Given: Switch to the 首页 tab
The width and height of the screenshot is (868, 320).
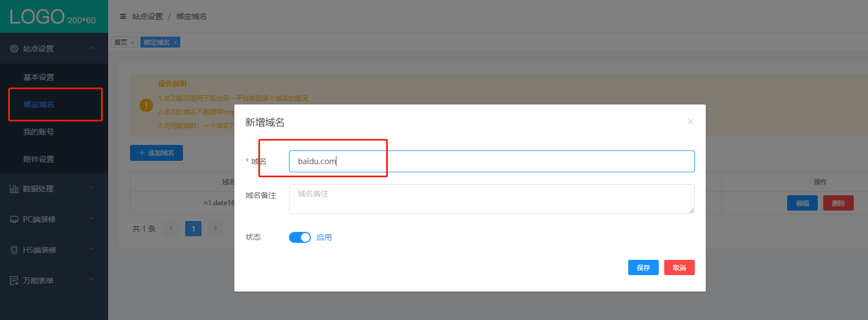Looking at the screenshot, I should (121, 43).
